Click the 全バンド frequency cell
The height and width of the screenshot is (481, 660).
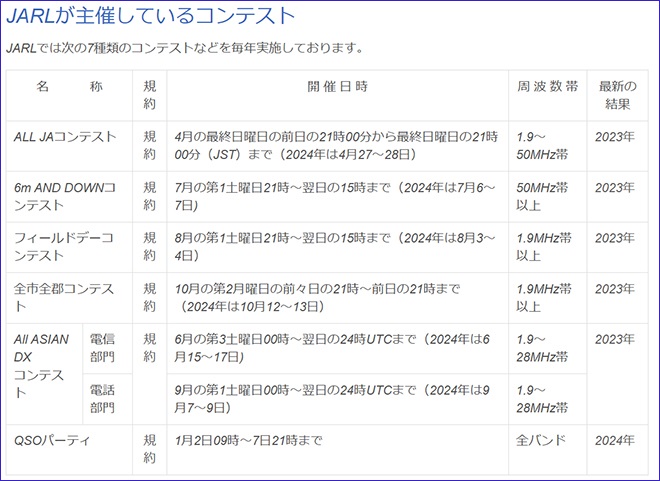(x=548, y=449)
